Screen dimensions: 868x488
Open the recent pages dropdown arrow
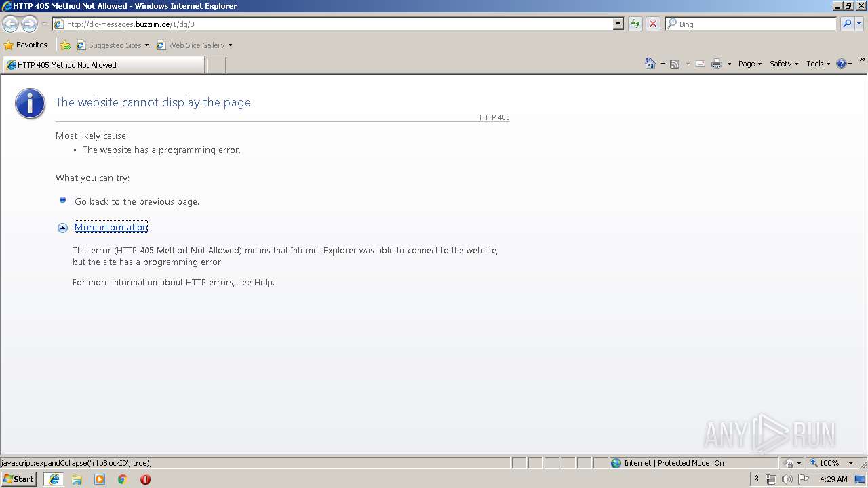click(x=44, y=24)
